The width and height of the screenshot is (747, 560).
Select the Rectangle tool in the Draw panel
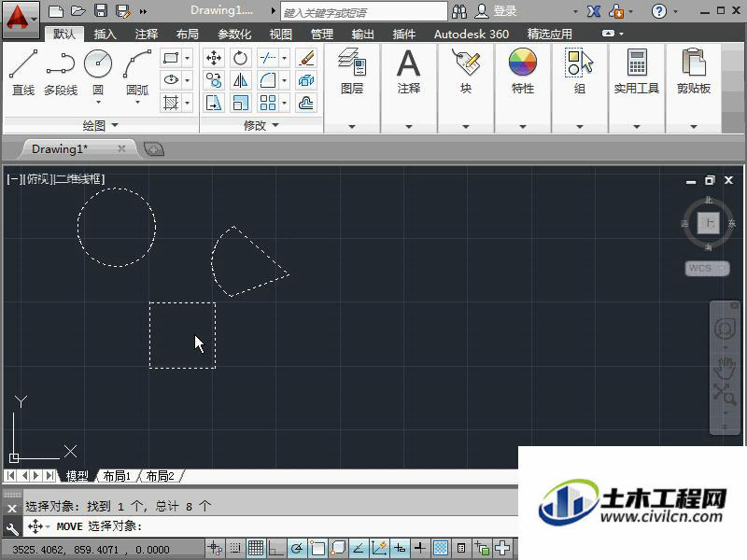tap(171, 58)
